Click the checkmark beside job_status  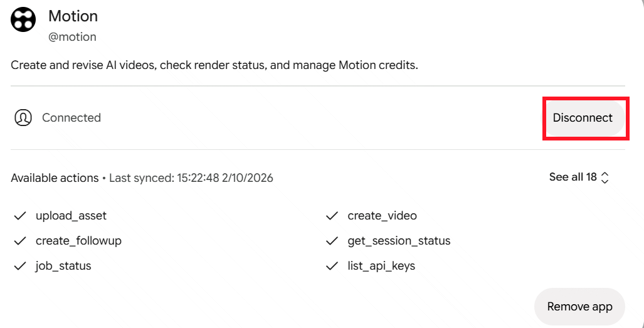20,267
